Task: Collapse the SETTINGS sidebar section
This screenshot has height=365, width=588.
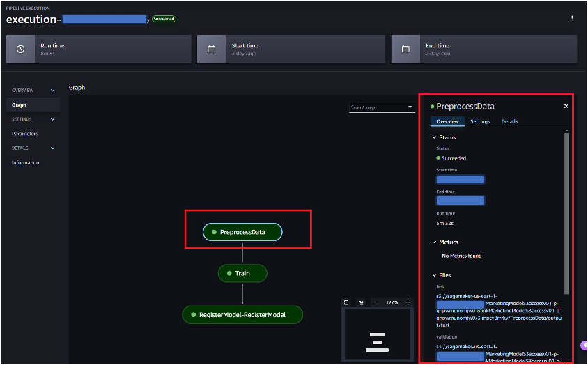Action: pos(52,119)
